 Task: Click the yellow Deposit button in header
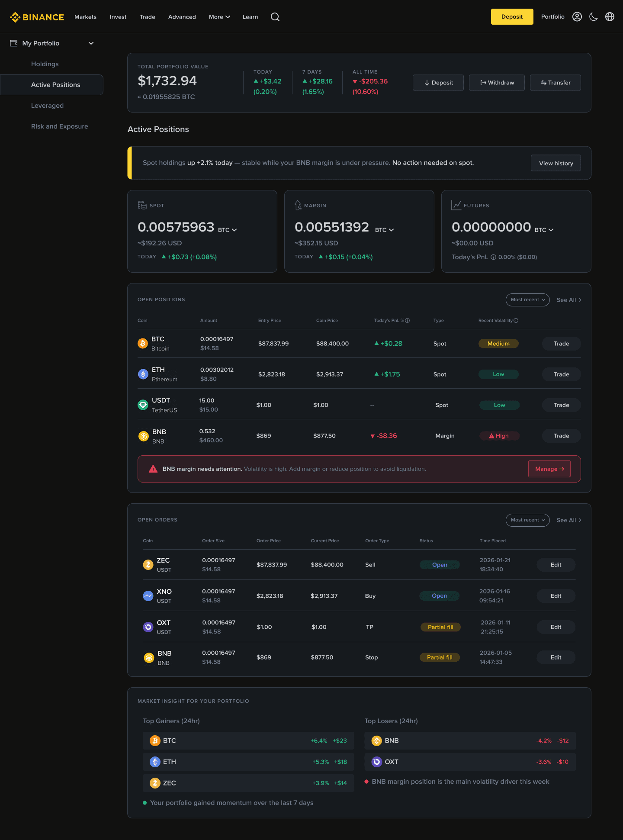[x=512, y=17]
